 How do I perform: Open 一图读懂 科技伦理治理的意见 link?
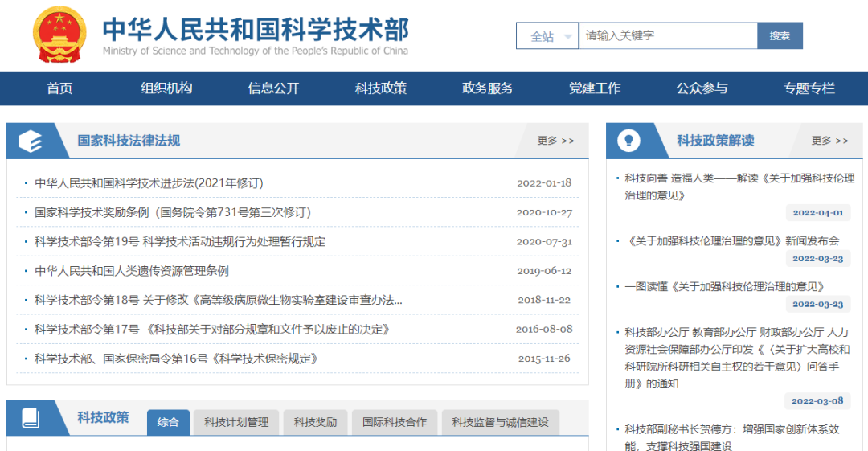pyautogui.click(x=725, y=286)
